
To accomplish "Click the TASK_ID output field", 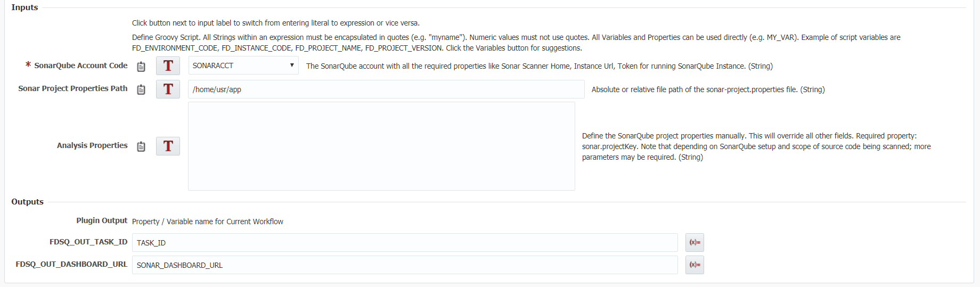I will [405, 242].
